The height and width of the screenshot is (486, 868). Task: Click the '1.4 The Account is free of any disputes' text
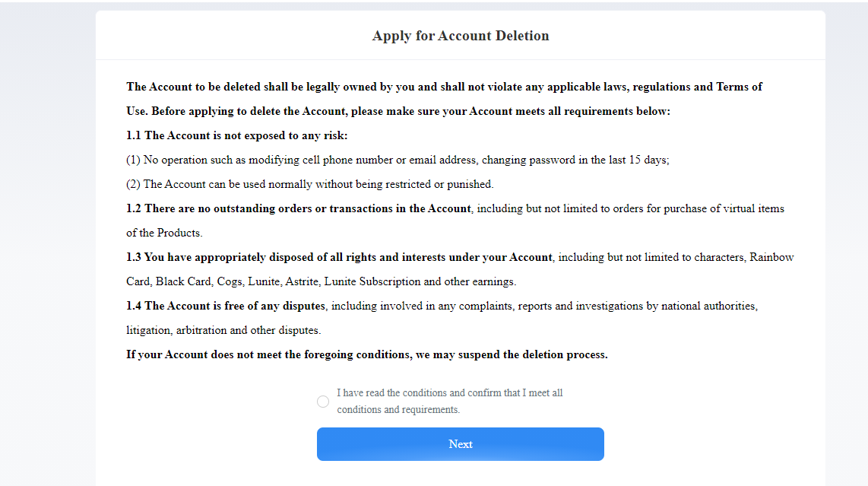[x=225, y=306]
